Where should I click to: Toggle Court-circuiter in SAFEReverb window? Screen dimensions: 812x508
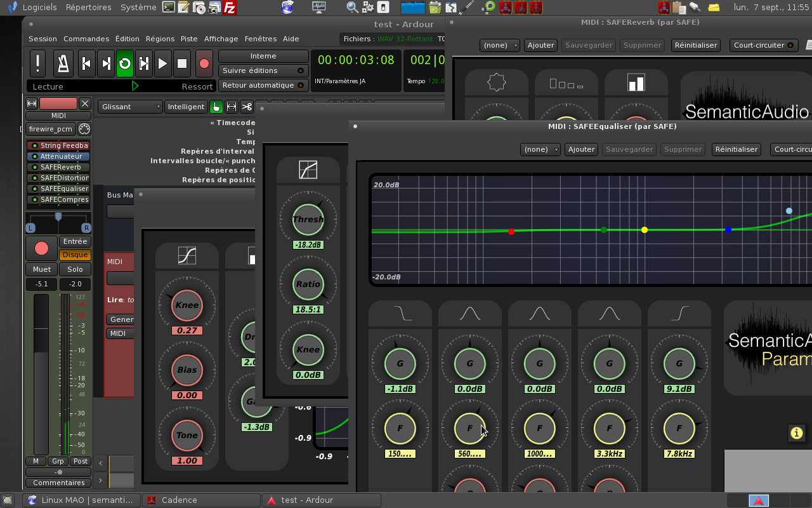763,45
